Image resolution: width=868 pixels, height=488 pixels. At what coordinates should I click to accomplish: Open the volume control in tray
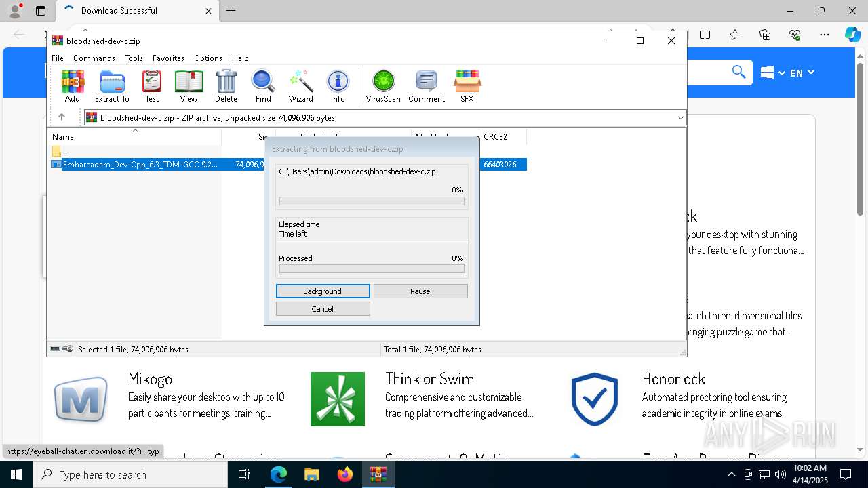[780, 474]
